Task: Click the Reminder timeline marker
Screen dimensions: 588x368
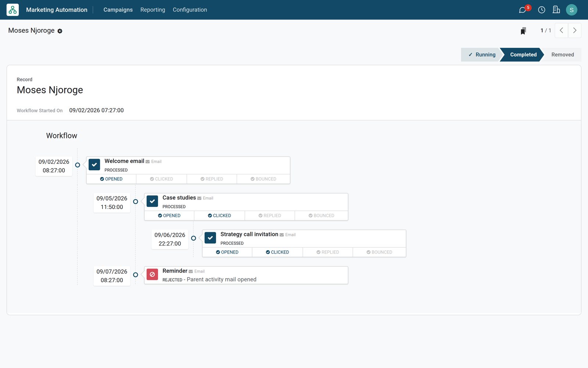Action: tap(136, 275)
